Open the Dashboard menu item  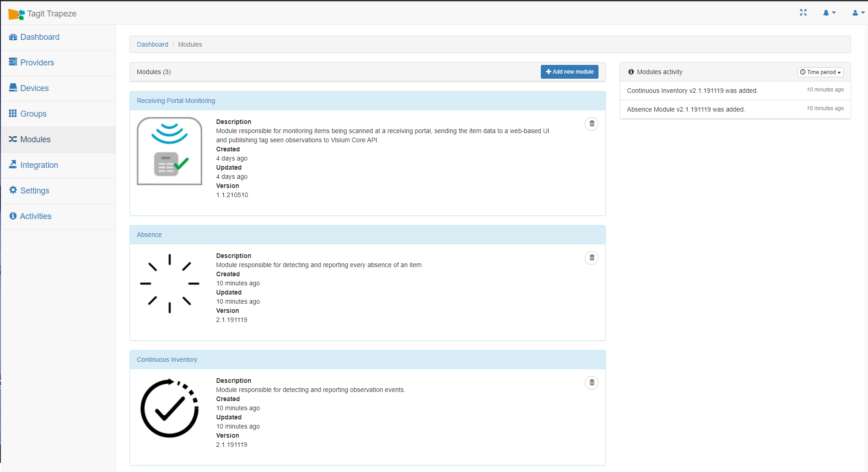[58, 37]
